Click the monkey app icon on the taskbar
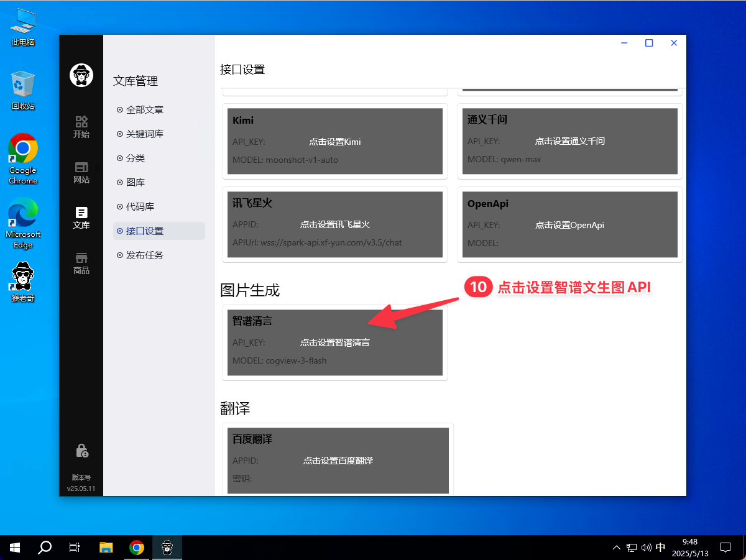 [x=167, y=548]
